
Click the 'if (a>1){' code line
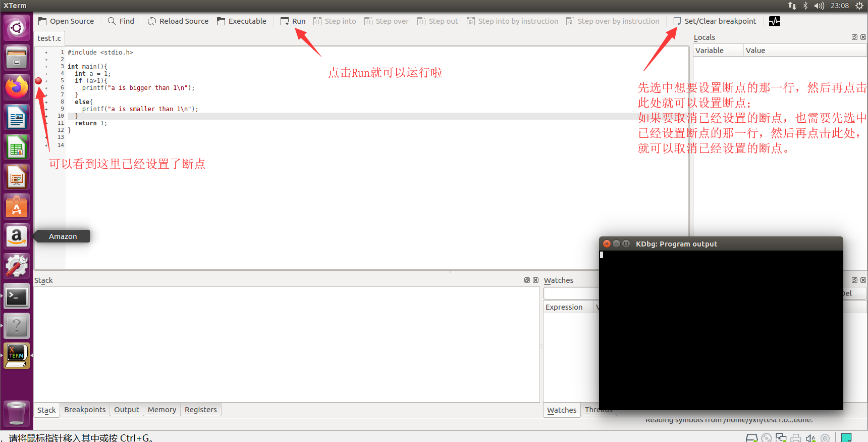click(x=91, y=81)
